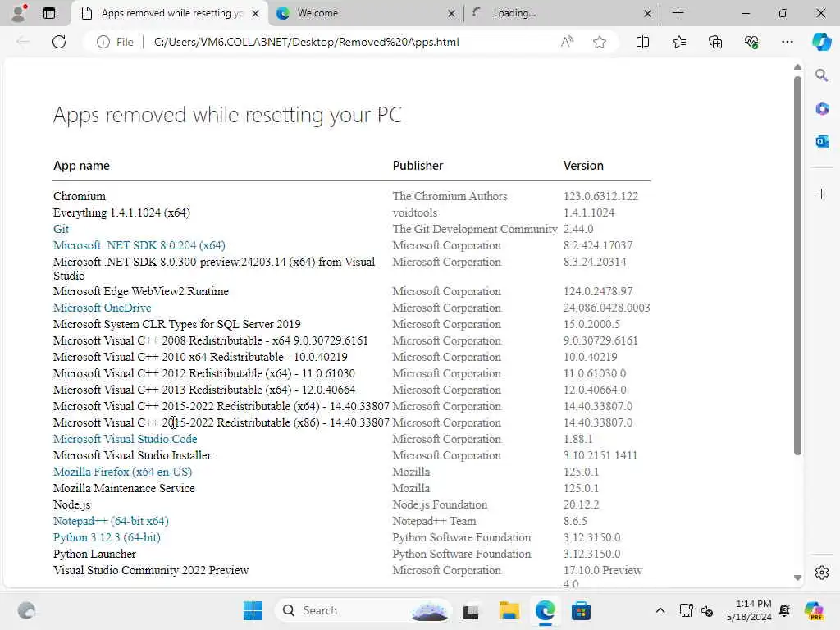
Task: Open Python 3.12.3 (64-bit) link
Action: click(107, 538)
